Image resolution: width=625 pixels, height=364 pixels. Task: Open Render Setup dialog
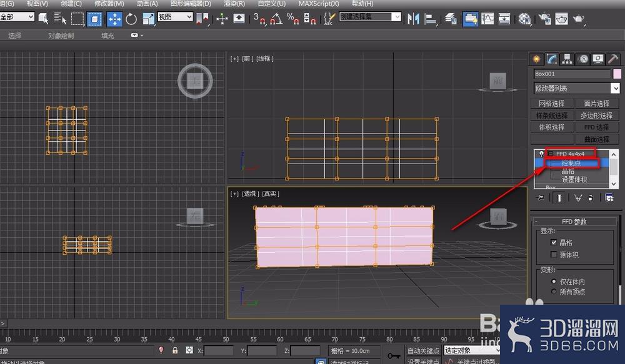click(544, 18)
